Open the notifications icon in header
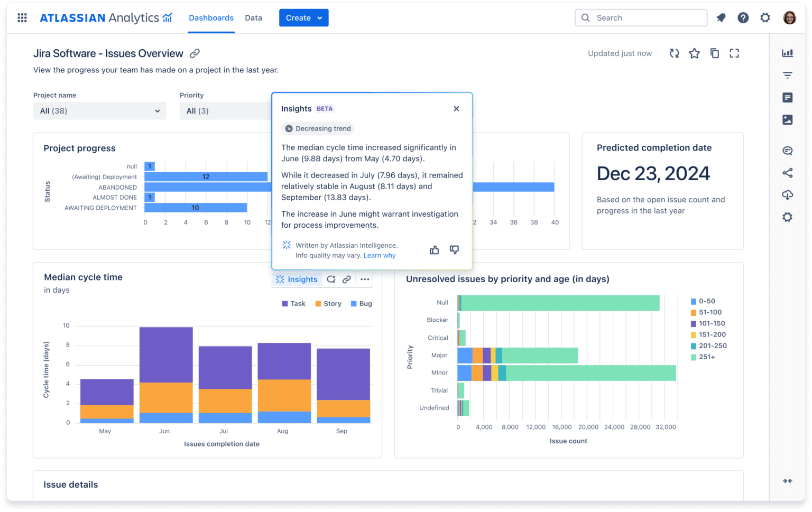Viewport: 812px width, 512px height. click(x=721, y=18)
